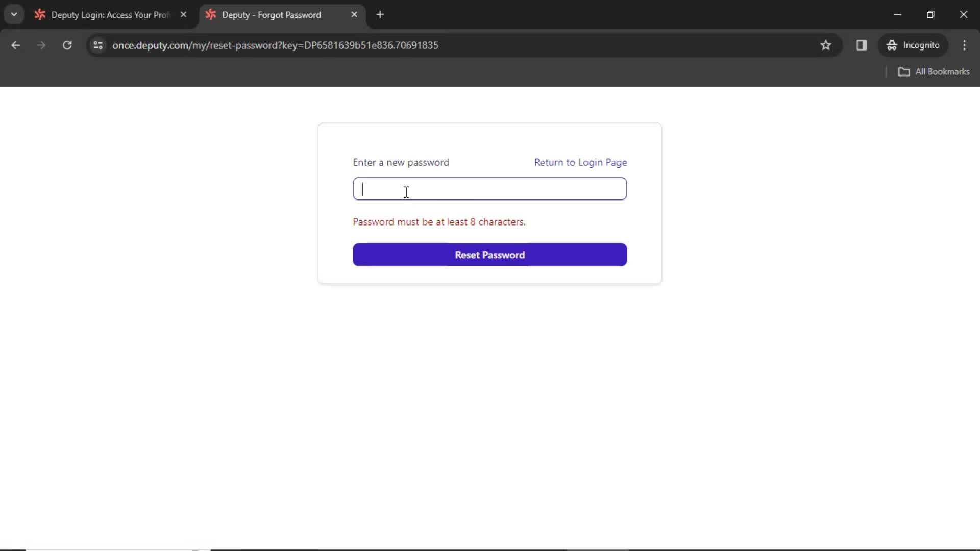
Task: Click the page refresh icon
Action: pos(67,45)
